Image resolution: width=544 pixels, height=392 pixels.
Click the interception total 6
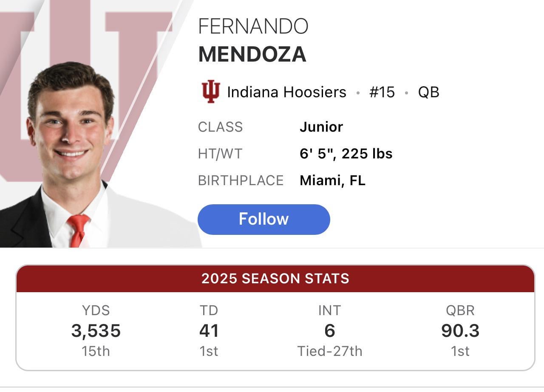pyautogui.click(x=330, y=330)
